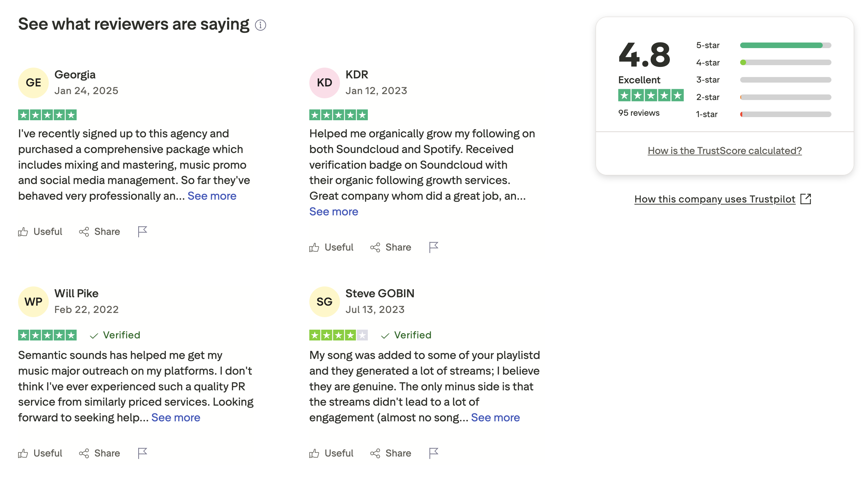Viewport: 868px width, 483px height.
Task: Filter reviews by the 1-star row
Action: (x=785, y=114)
